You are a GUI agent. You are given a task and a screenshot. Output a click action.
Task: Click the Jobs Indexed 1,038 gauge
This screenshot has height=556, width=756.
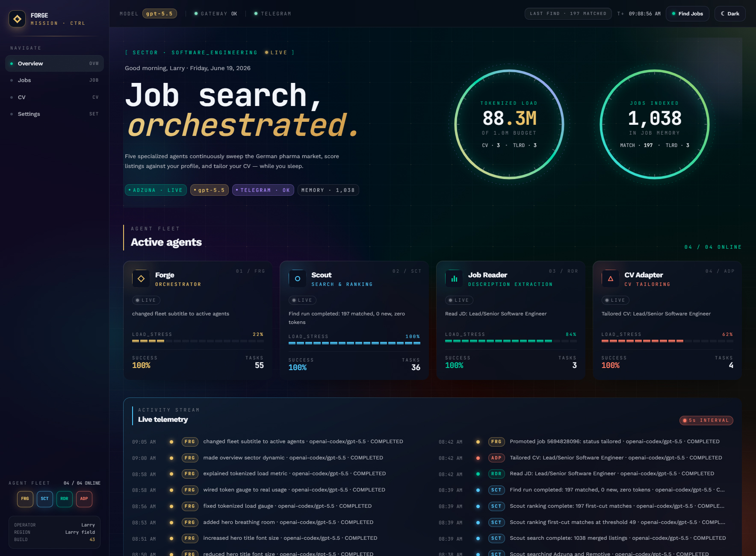click(655, 124)
